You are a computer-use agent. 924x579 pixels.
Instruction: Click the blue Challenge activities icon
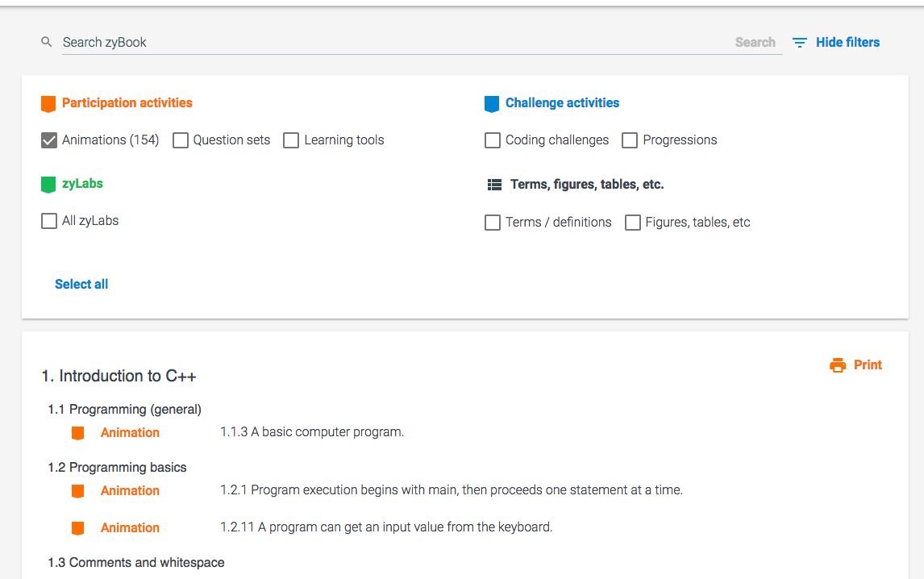tap(492, 104)
